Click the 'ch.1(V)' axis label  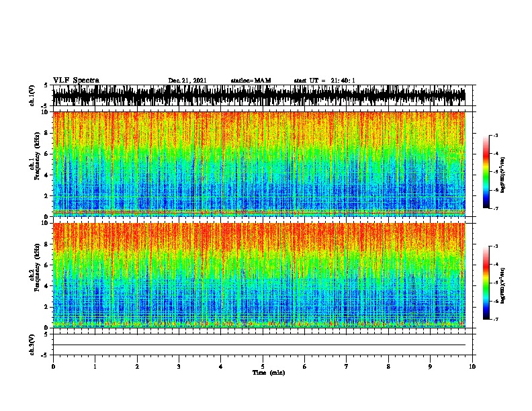click(x=32, y=95)
